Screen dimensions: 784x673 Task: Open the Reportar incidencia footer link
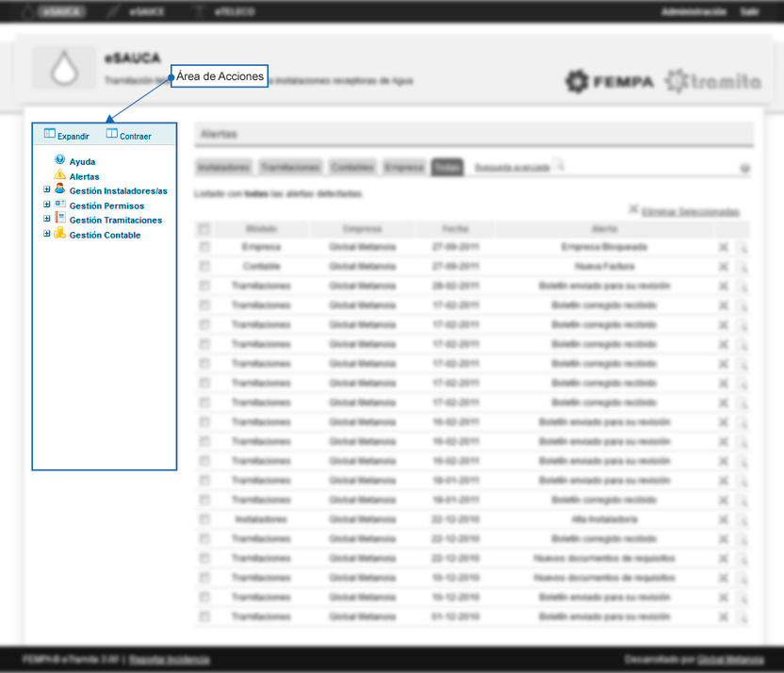pos(170,660)
